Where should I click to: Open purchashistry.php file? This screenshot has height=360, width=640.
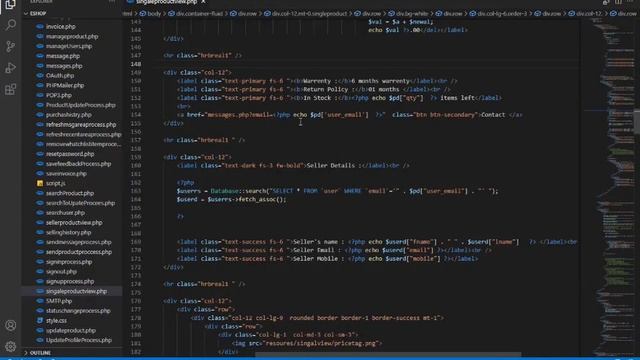(x=69, y=115)
